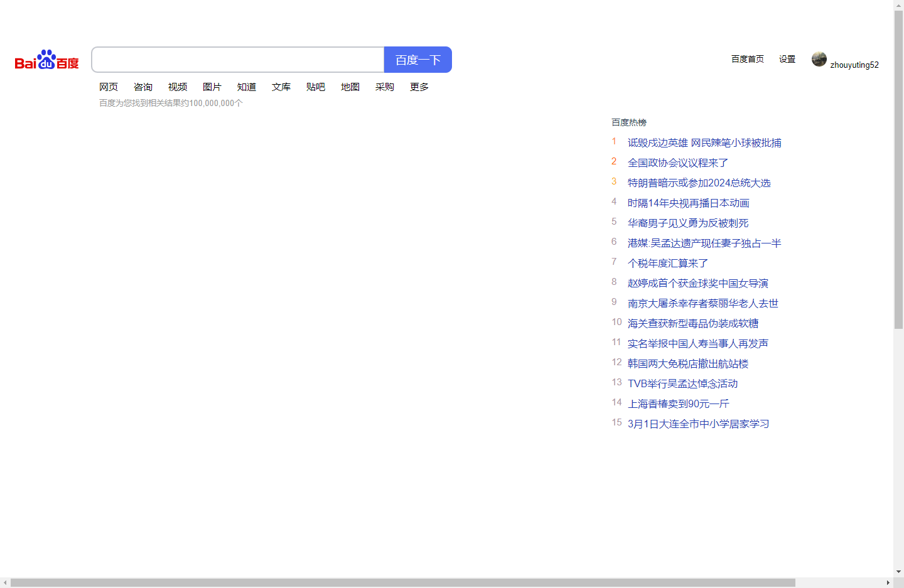Open hot item 全国政协会议议程来了
Viewport: 904px width, 588px height.
pos(678,163)
